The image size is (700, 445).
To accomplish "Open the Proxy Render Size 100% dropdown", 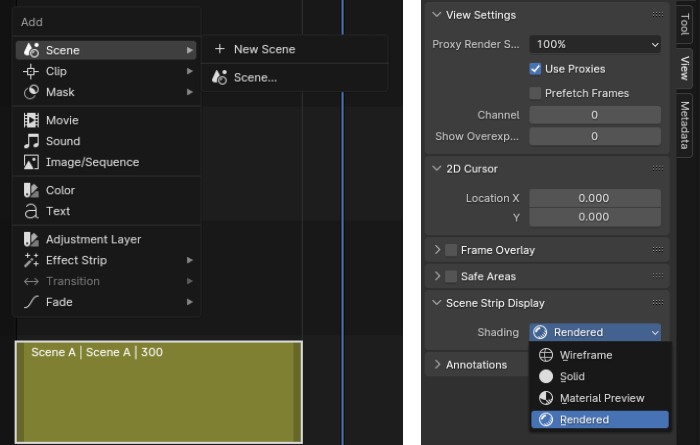I will [x=595, y=44].
